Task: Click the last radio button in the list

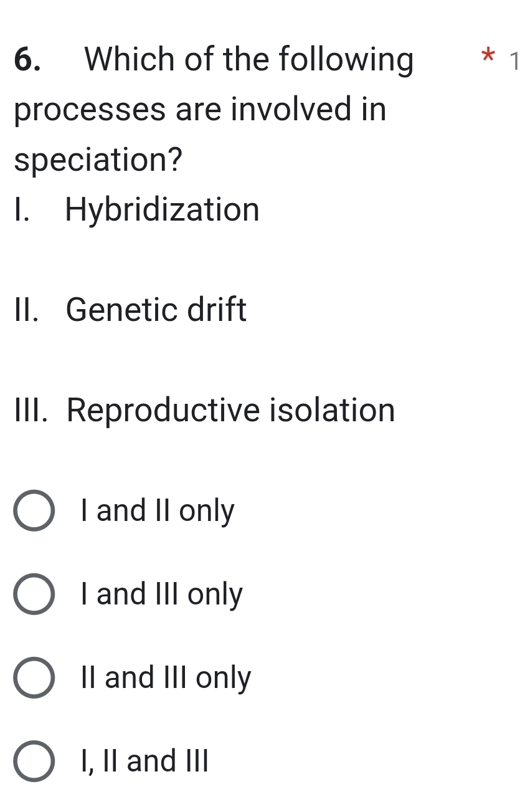Action: [x=34, y=761]
